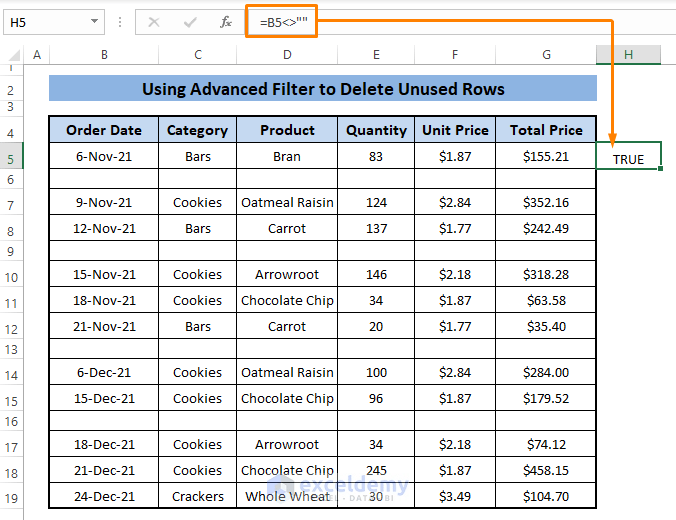Click the 'Total Price' header cell
Viewport: 676px width, 520px height.
tap(546, 130)
